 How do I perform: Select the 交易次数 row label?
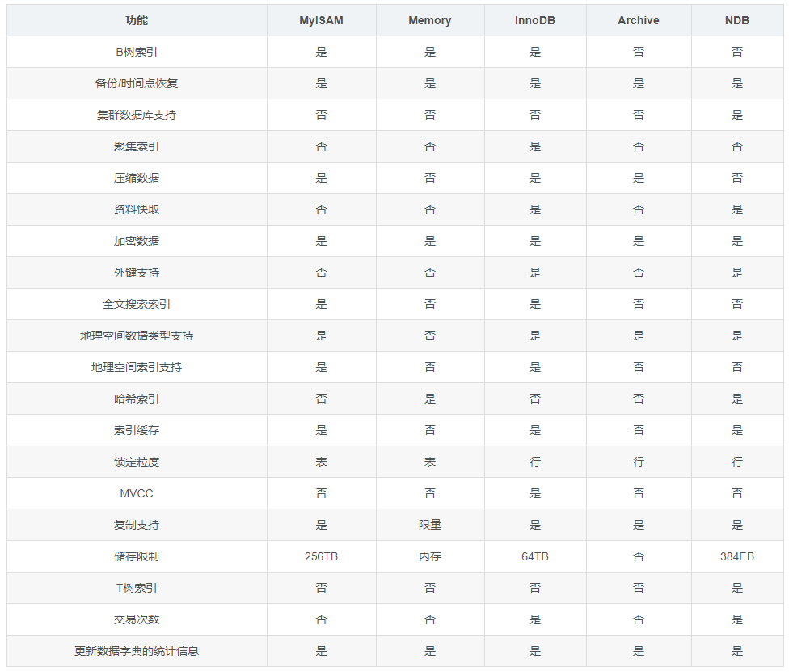point(137,619)
